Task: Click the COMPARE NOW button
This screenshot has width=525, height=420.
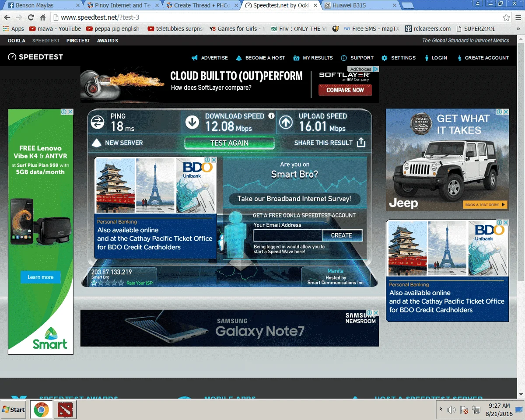Action: [x=345, y=90]
